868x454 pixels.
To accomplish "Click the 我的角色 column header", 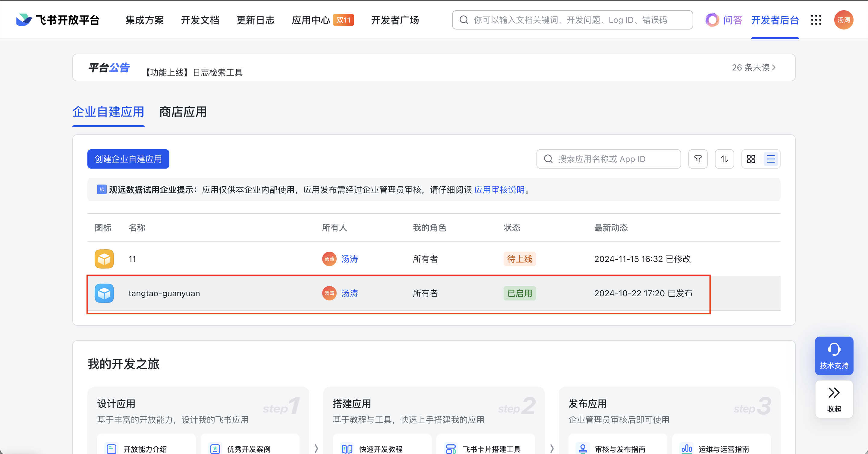I will coord(429,228).
